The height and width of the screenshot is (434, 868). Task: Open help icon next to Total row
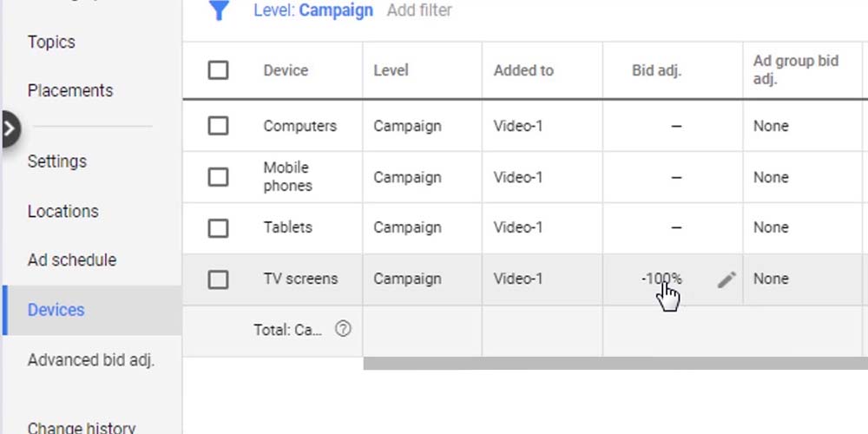click(343, 329)
